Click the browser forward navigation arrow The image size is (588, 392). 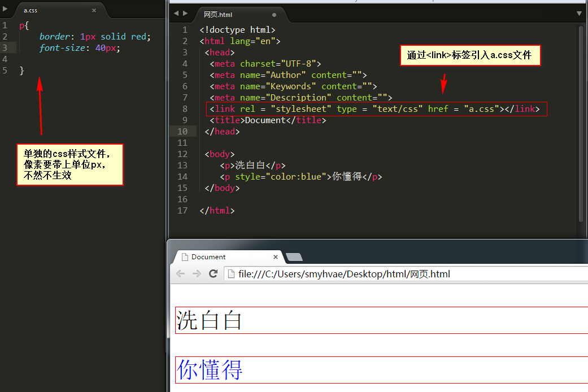pyautogui.click(x=196, y=274)
